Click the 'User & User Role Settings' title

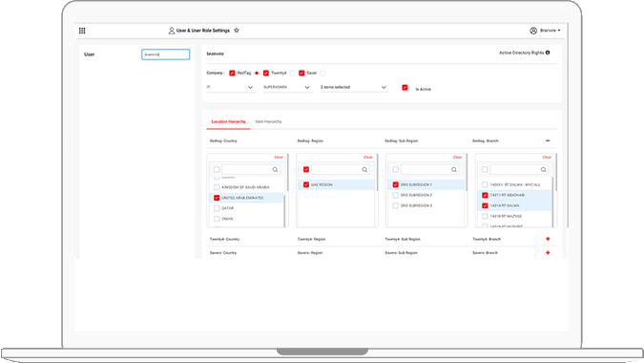(203, 31)
